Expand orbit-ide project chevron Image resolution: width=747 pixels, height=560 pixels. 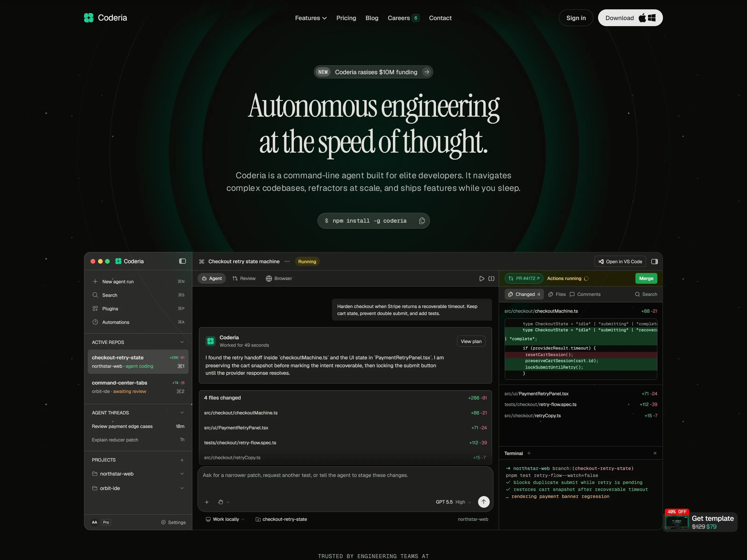coord(182,488)
